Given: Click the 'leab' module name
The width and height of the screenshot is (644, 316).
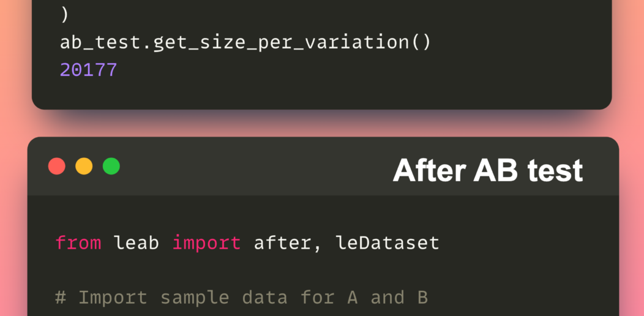Looking at the screenshot, I should pos(137,243).
